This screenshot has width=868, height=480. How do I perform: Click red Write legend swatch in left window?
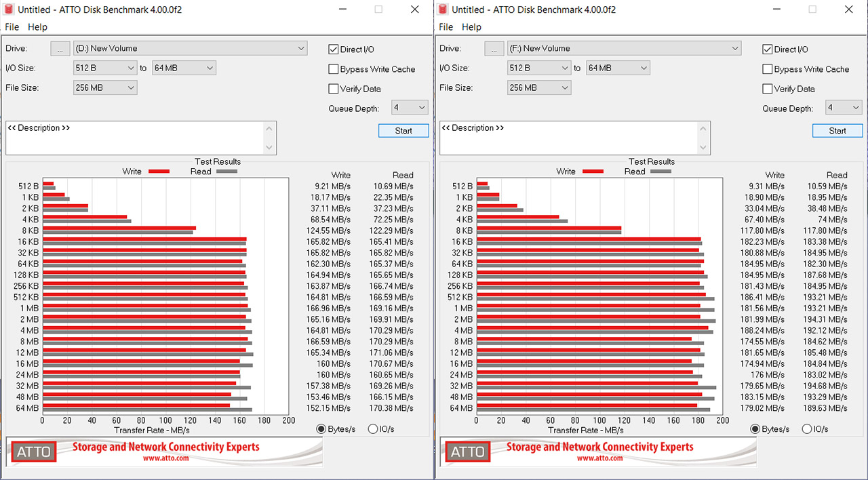pos(158,172)
